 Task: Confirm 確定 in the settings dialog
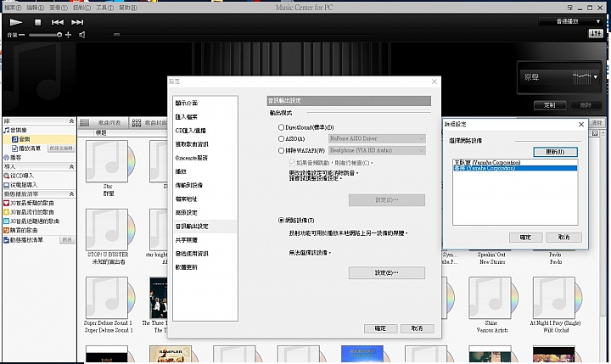380,328
